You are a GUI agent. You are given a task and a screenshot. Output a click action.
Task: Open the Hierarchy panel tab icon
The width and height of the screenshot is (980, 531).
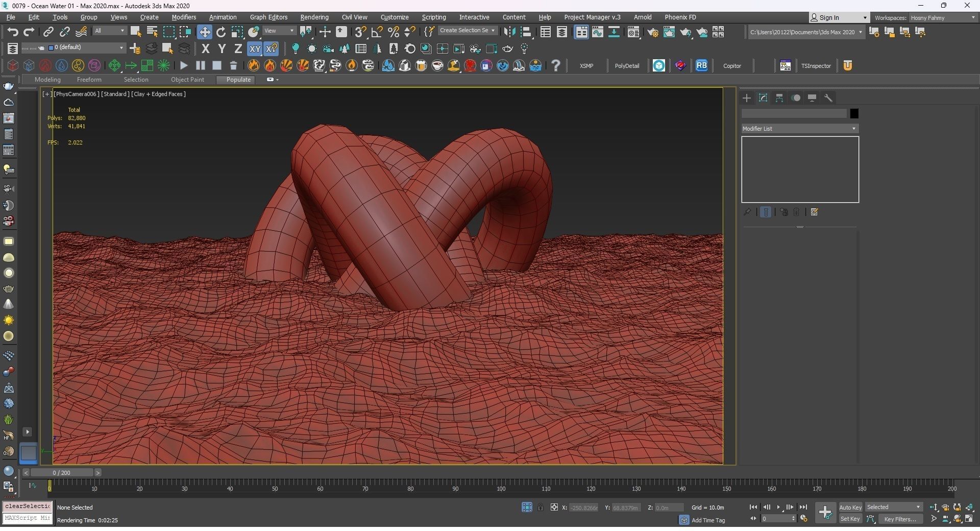(x=779, y=98)
